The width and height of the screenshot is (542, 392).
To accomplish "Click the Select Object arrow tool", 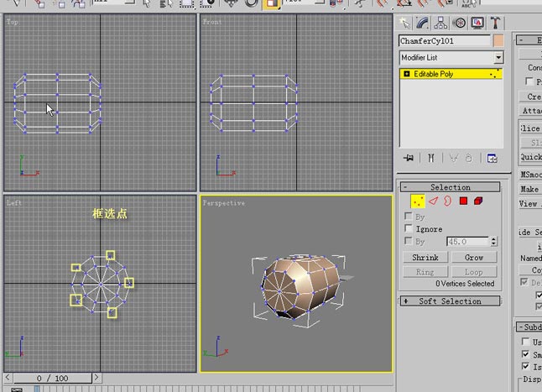I will point(147,3).
